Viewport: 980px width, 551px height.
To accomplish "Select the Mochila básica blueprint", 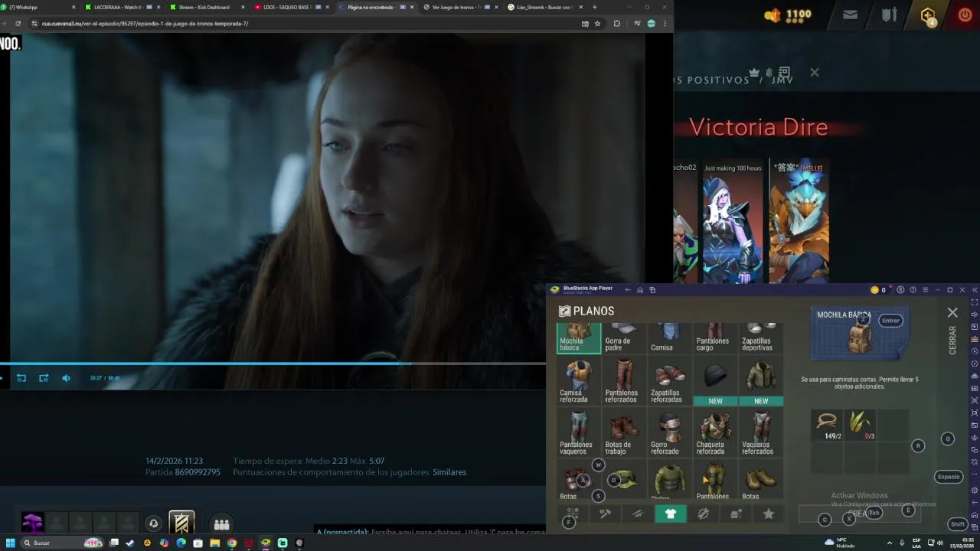I will pyautogui.click(x=578, y=337).
